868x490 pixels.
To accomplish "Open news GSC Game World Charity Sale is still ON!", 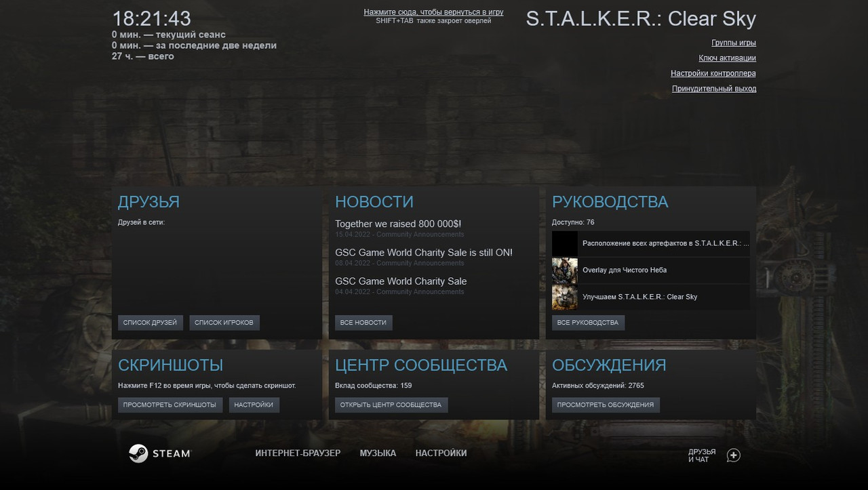I will pos(424,253).
